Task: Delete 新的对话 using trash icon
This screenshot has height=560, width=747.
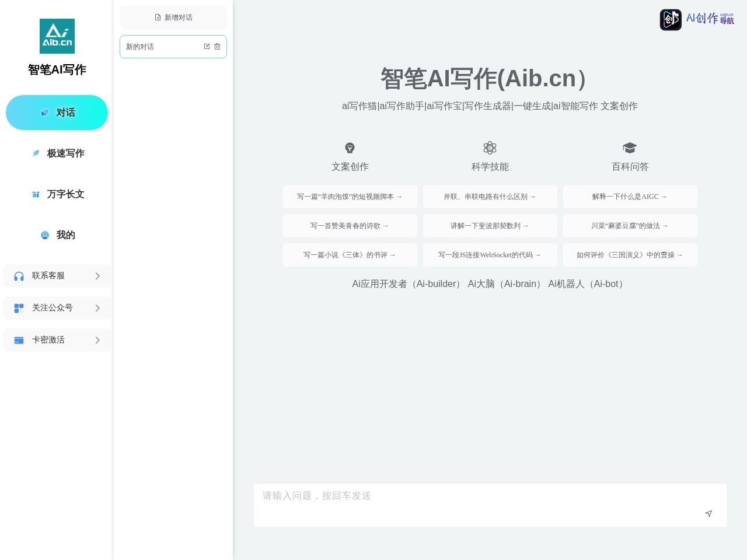Action: point(217,47)
